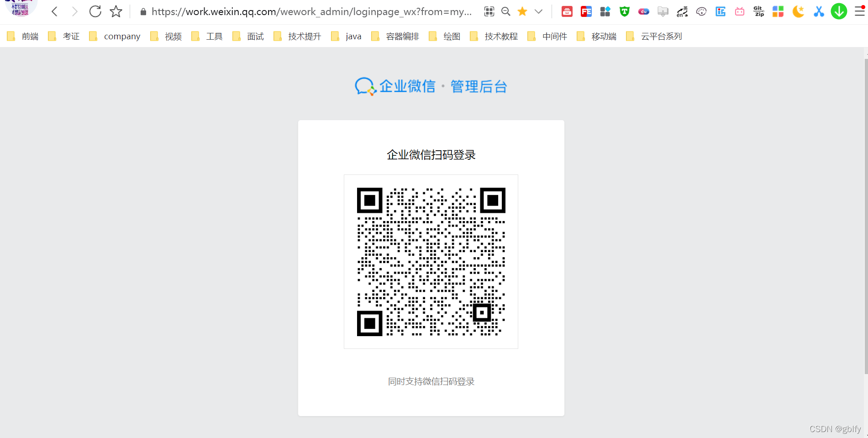868x438 pixels.
Task: Open the browser hamburger menu
Action: click(x=860, y=11)
